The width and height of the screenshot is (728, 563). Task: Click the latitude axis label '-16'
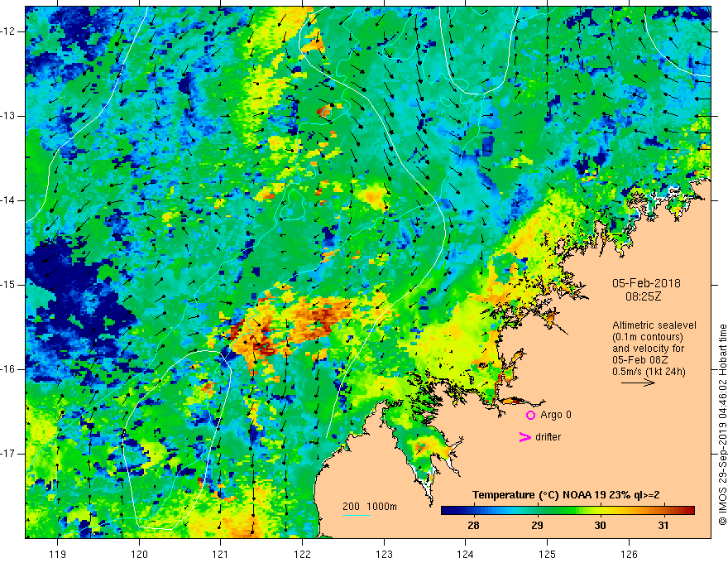[8, 369]
